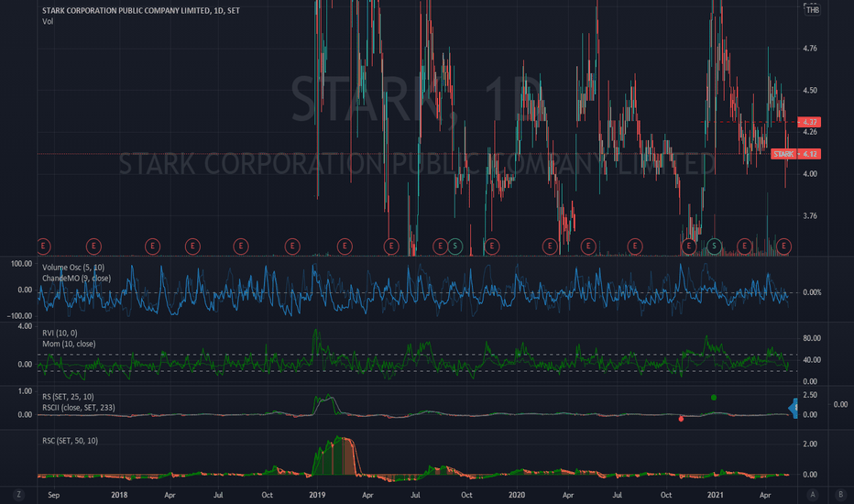Open the E marker after Oct 2018
The height and width of the screenshot is (504, 854).
(x=292, y=247)
